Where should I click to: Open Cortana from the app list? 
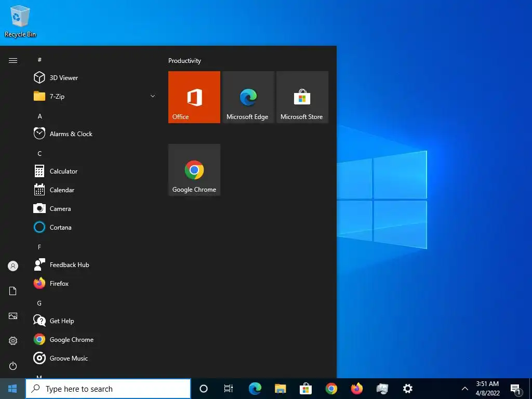[x=95, y=227]
